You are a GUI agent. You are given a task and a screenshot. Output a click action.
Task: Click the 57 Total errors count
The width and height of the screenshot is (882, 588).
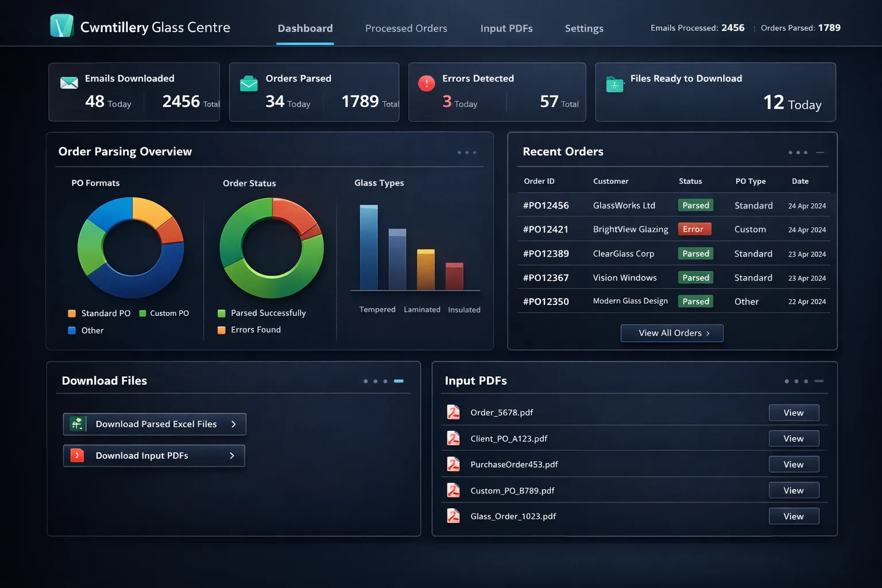point(559,102)
